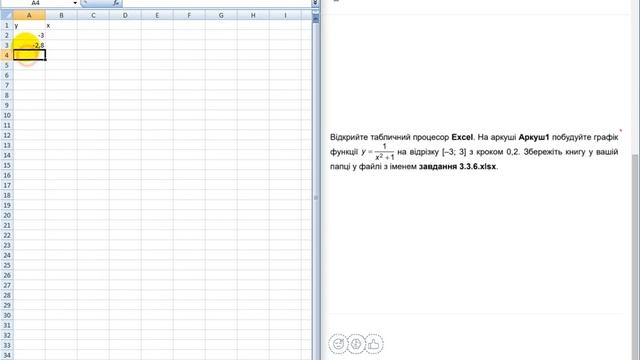Viewport: 640px width, 360px height.
Task: Click cell A1 containing "y"
Action: click(x=29, y=25)
